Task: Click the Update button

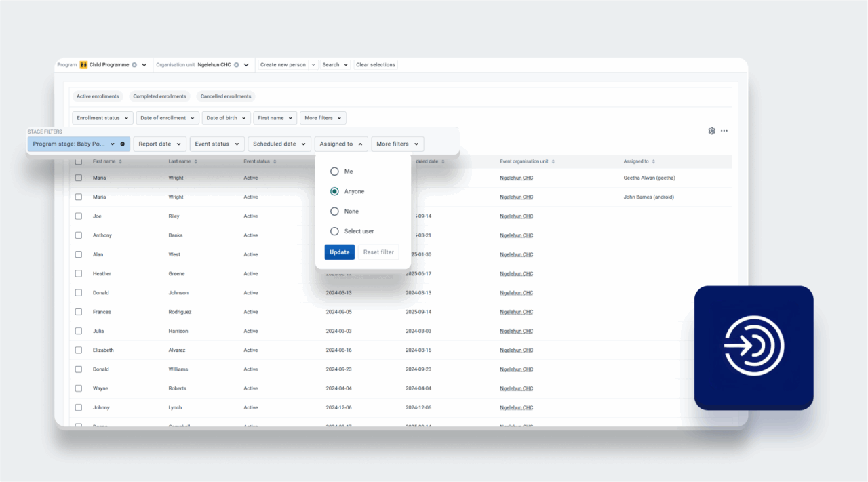Action: click(x=339, y=252)
